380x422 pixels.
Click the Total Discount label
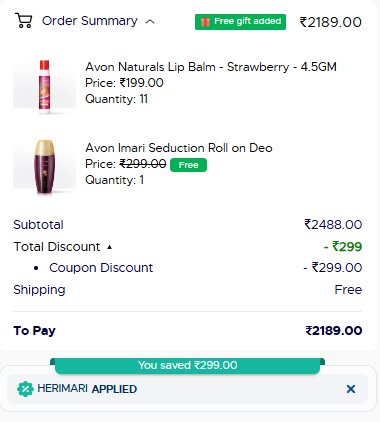tap(57, 247)
